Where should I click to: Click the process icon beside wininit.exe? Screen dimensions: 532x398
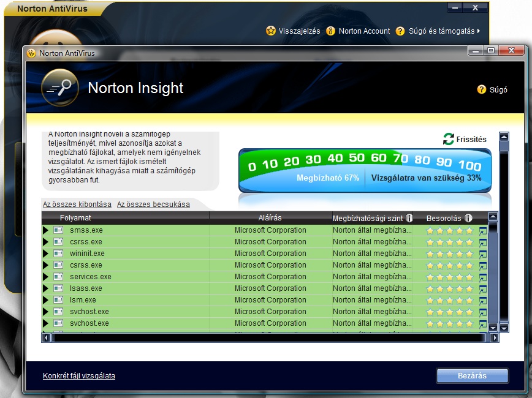coord(58,253)
